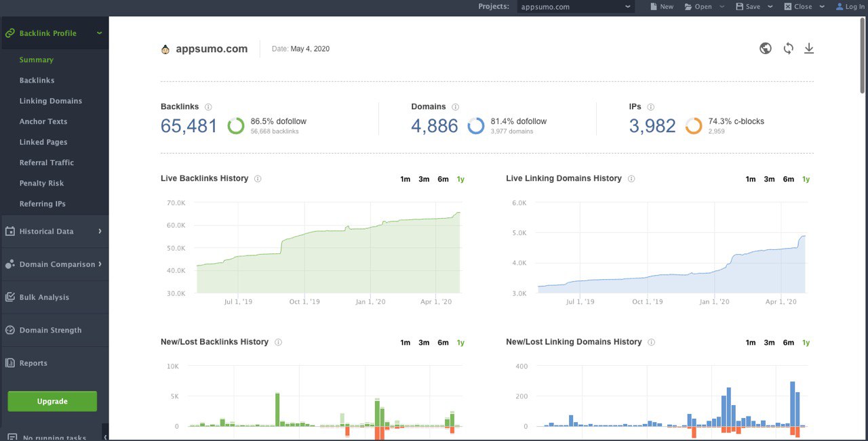Open the dropdown arrow next to Save
868x441 pixels.
click(770, 7)
